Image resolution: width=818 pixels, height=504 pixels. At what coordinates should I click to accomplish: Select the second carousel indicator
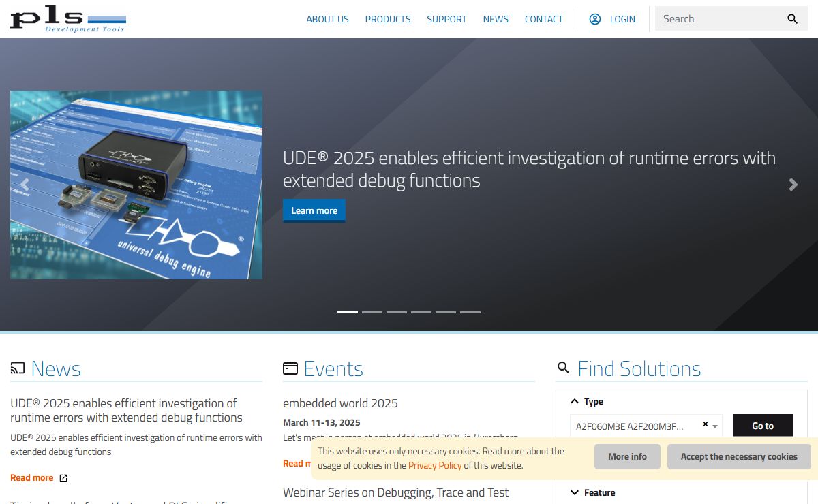coord(372,312)
